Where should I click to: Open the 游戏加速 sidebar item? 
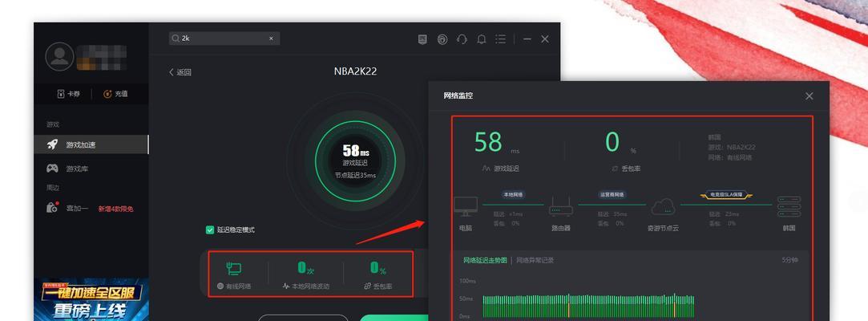point(91,144)
